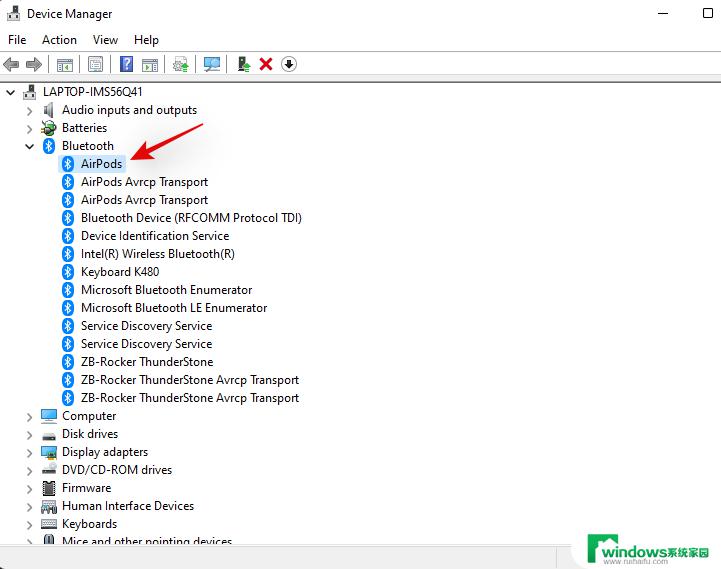Click the red X Uninstall device icon

266,64
